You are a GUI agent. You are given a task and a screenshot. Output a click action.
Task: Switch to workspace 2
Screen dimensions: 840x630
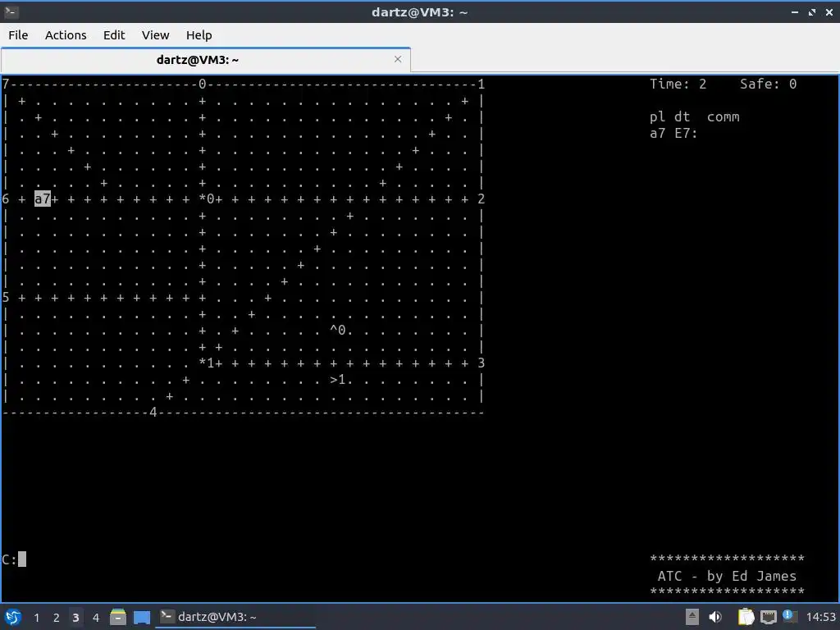(x=57, y=618)
